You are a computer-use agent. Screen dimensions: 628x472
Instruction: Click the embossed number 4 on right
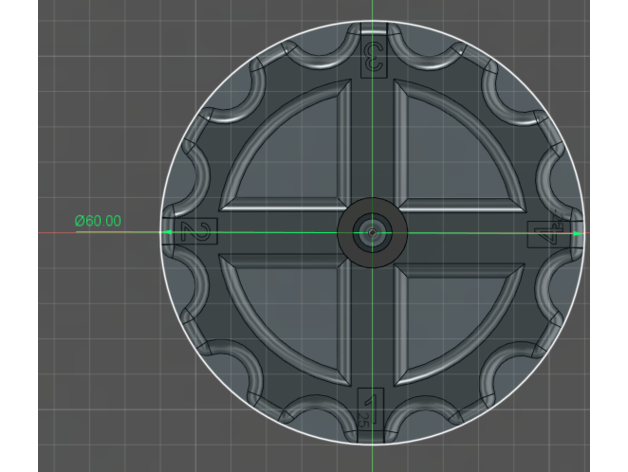pos(542,233)
